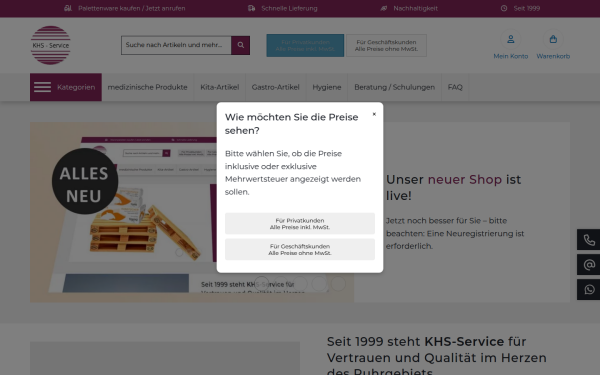This screenshot has height=375, width=600.
Task: Select the rightmost slider dot in the banner
Action: point(338,284)
